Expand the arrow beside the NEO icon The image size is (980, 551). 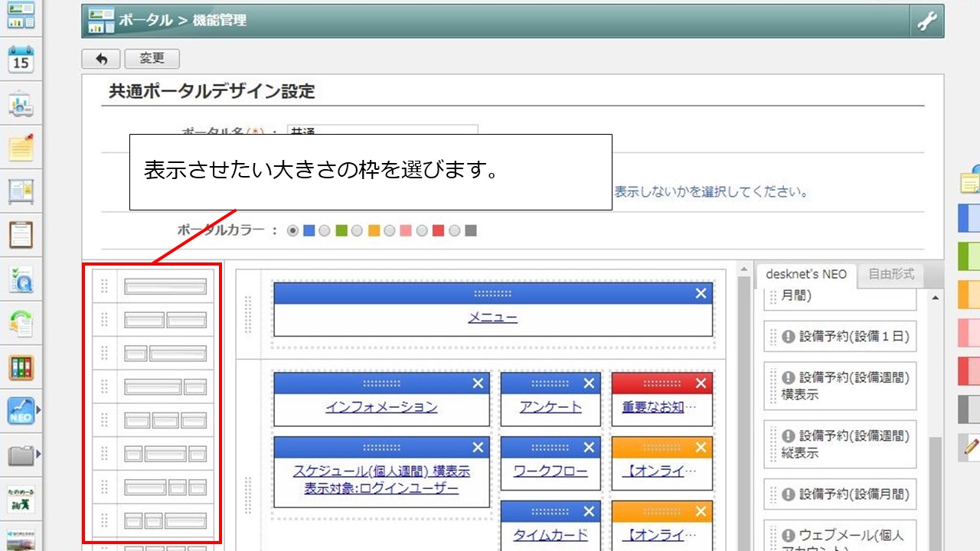(x=38, y=411)
